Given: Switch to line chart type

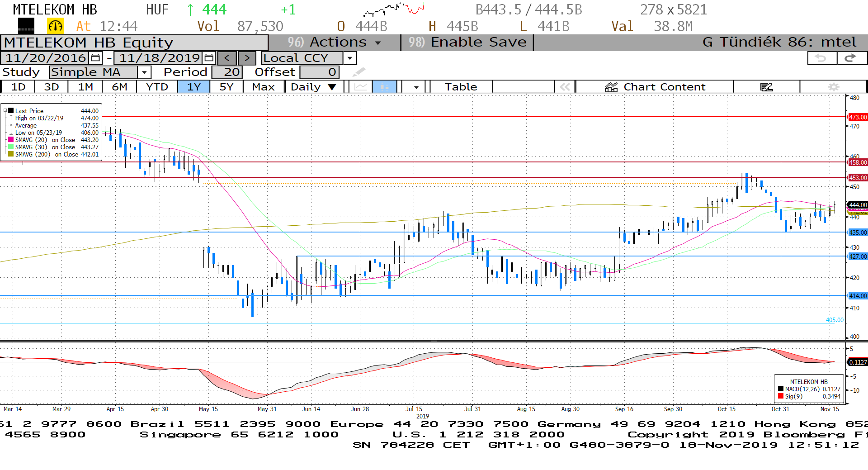Looking at the screenshot, I should [361, 87].
